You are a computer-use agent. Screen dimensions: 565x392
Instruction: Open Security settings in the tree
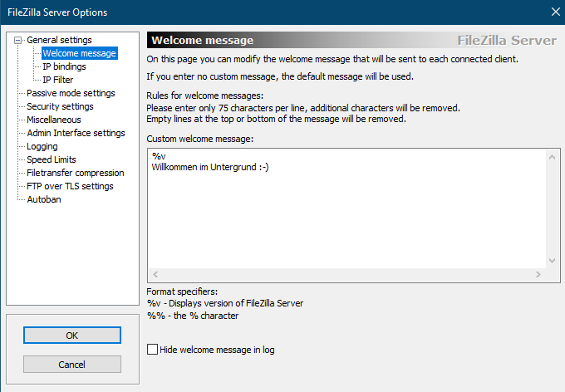coord(60,106)
